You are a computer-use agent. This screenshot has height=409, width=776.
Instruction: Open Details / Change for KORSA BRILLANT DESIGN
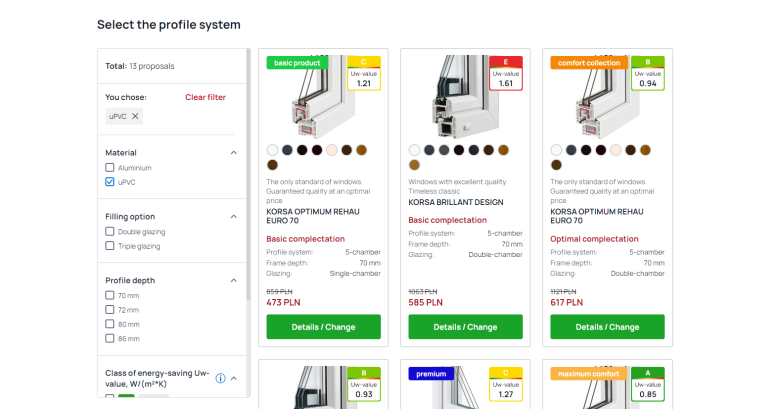coord(465,327)
